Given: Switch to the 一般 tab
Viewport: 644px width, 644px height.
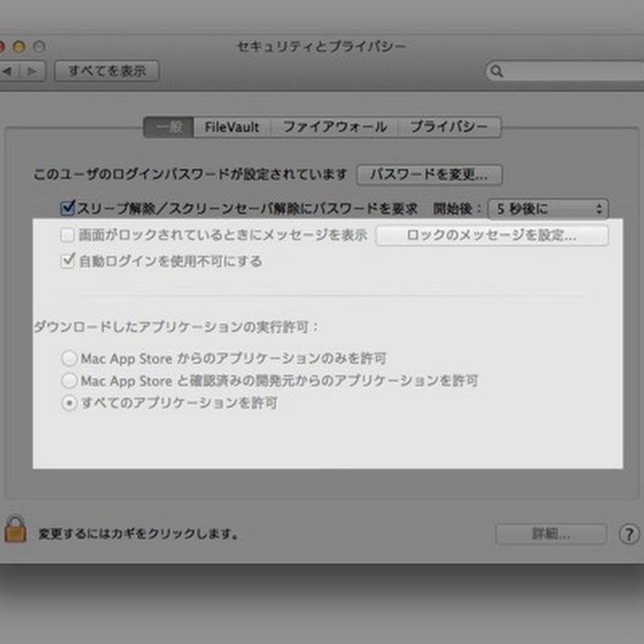Looking at the screenshot, I should click(169, 127).
